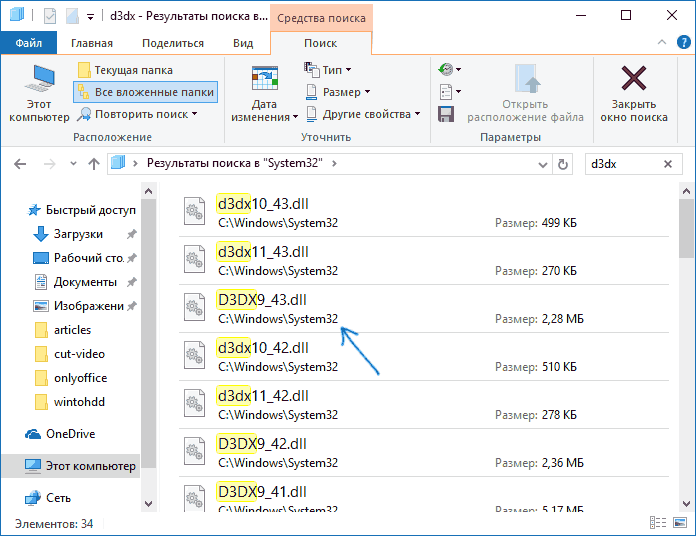The width and height of the screenshot is (696, 536).
Task: Switch to the Share ribbon tab
Action: (173, 43)
